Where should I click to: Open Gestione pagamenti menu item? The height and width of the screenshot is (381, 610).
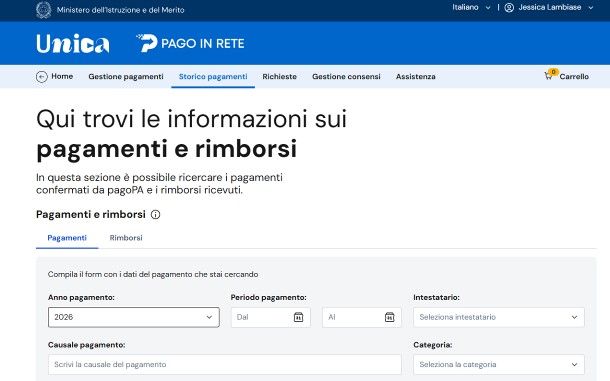click(126, 77)
